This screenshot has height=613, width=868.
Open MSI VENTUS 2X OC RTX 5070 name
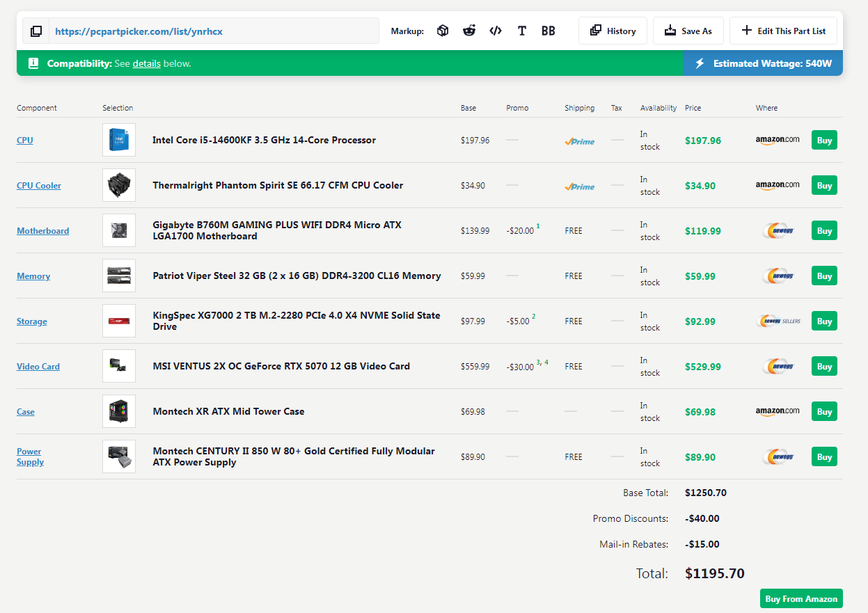[281, 366]
